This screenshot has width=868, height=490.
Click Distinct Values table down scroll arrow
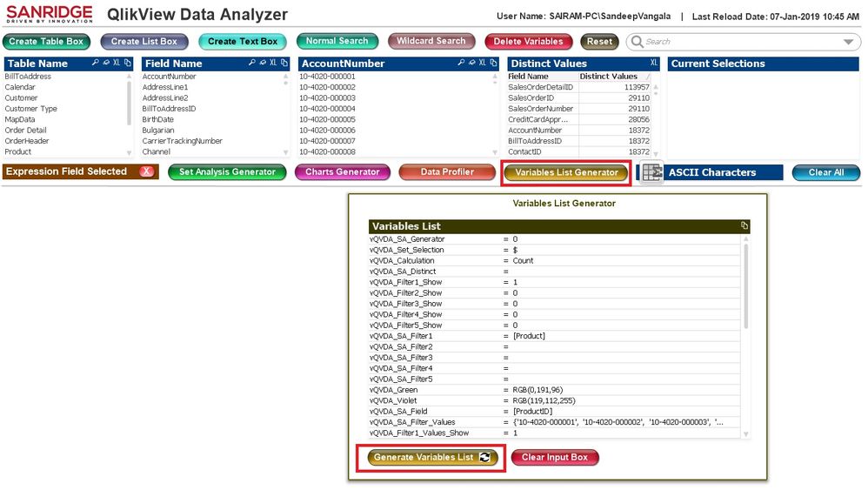[x=656, y=154]
